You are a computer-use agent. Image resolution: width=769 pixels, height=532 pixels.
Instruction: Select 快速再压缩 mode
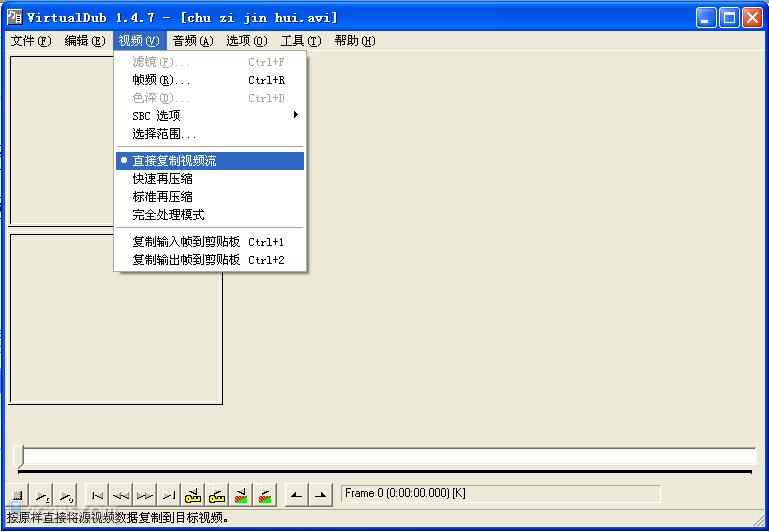click(x=210, y=179)
